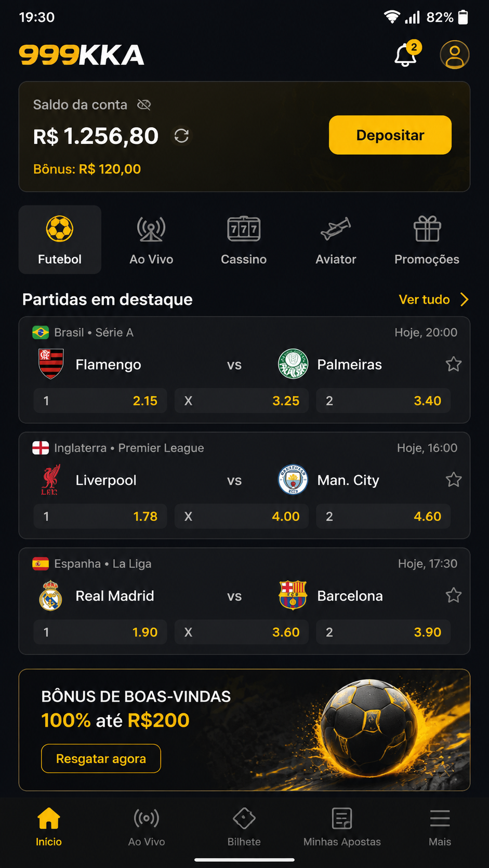Image resolution: width=489 pixels, height=868 pixels.
Task: Open the Cassino slot machine category
Action: pos(244,240)
